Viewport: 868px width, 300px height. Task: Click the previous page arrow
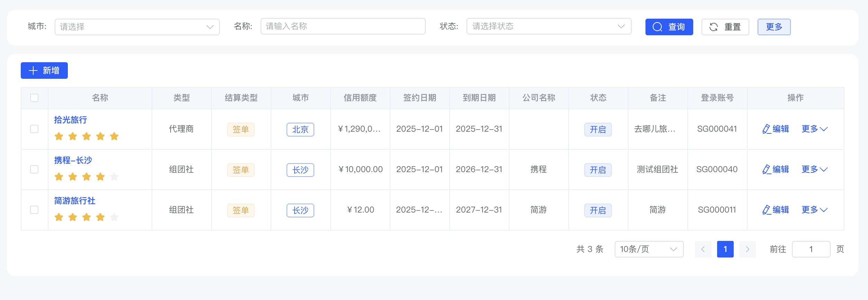click(x=703, y=249)
